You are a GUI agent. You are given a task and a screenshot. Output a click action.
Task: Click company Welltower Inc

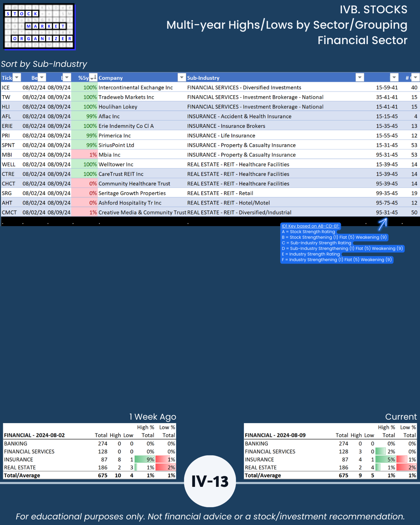pos(116,164)
